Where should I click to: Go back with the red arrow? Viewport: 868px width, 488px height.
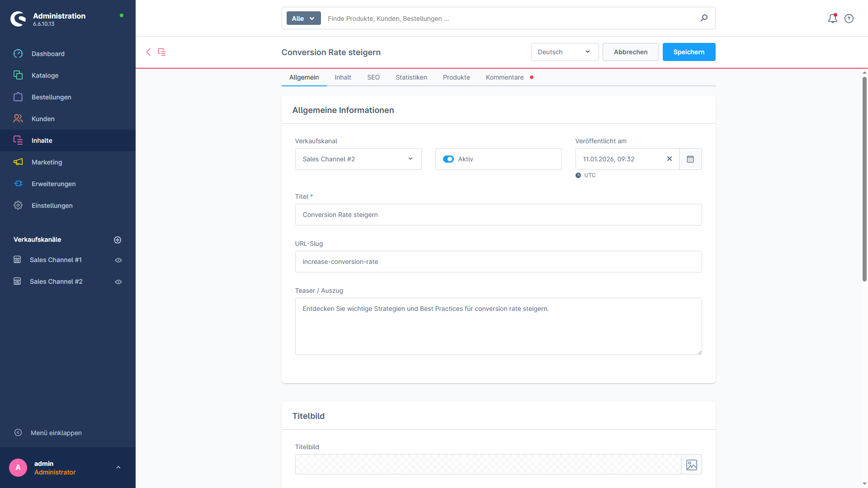(148, 52)
